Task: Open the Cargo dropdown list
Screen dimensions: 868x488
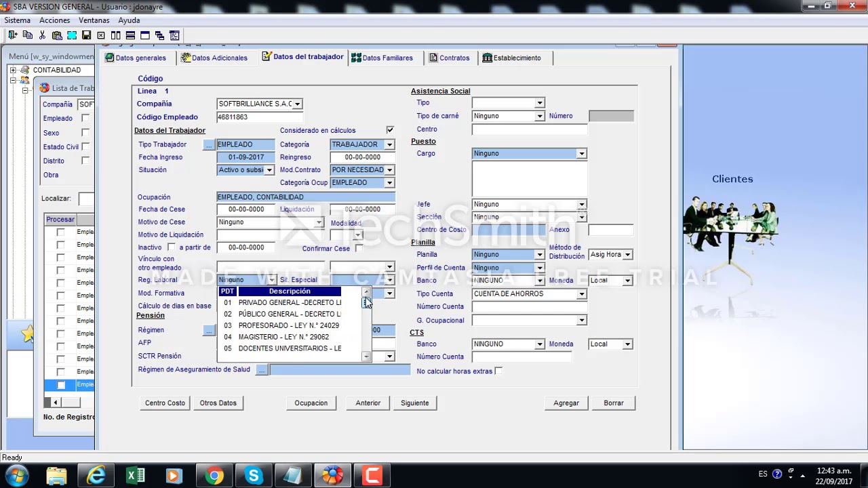Action: (581, 154)
